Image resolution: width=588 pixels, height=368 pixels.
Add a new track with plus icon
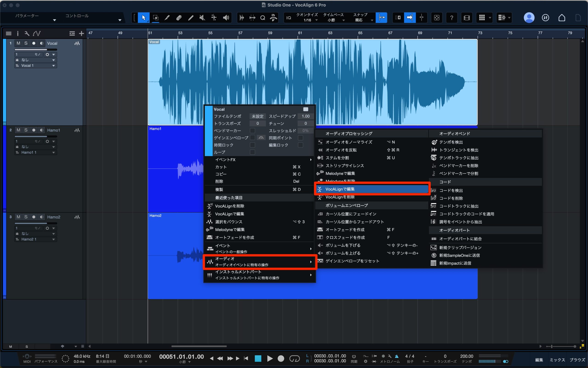[x=81, y=33]
